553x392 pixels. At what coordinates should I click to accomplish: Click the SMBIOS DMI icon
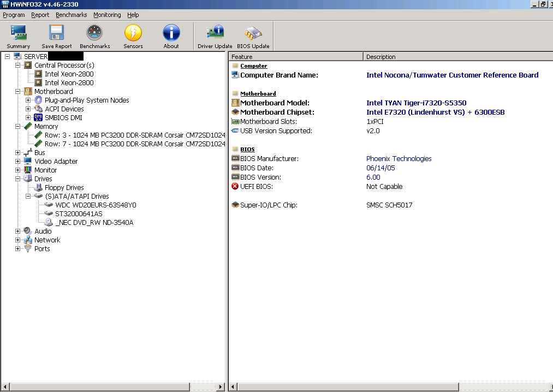tap(38, 117)
